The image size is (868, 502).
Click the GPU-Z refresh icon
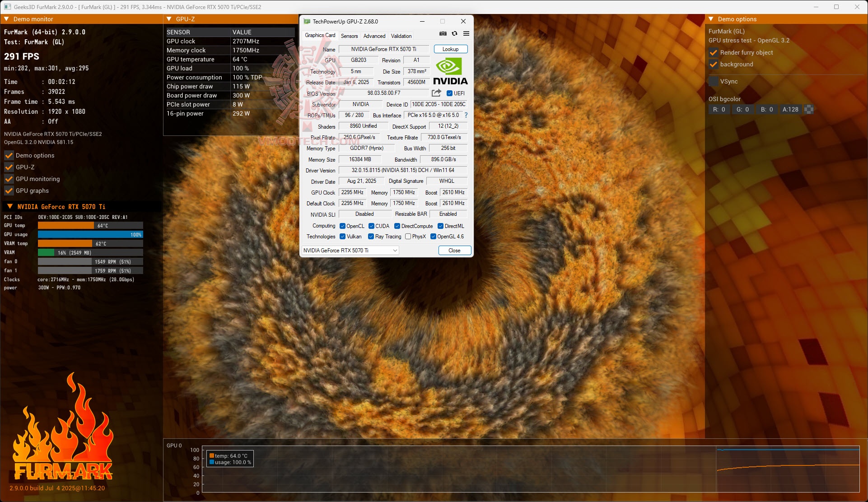tap(454, 34)
